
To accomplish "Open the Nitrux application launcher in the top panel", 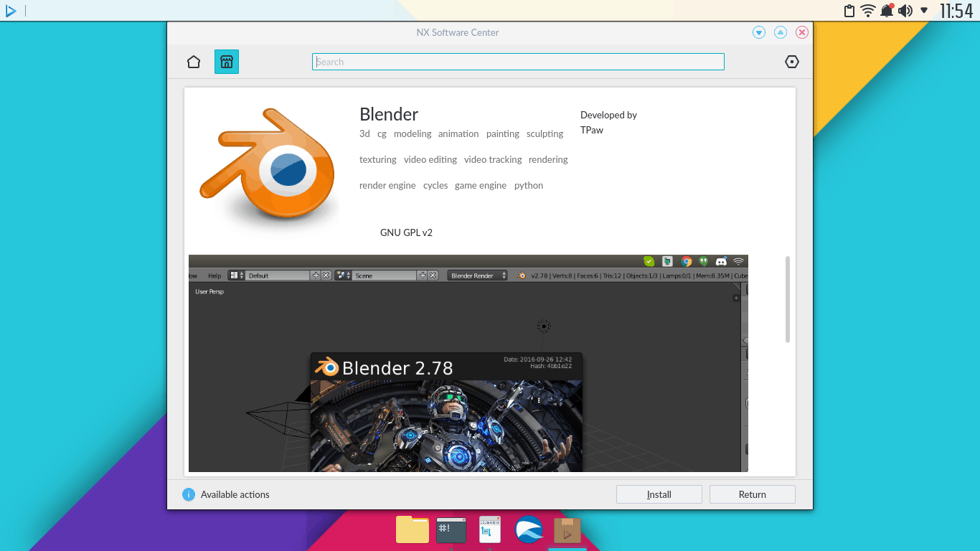I will pos(11,11).
